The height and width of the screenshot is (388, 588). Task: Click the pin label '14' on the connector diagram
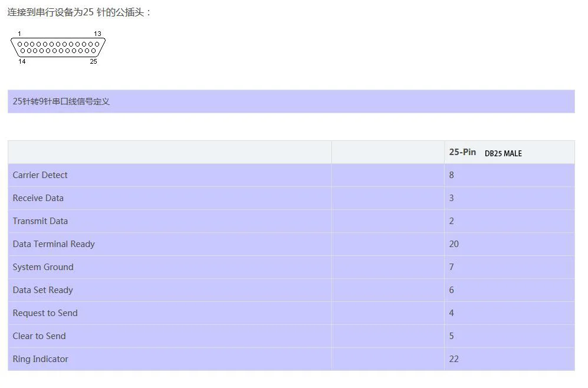coord(22,61)
